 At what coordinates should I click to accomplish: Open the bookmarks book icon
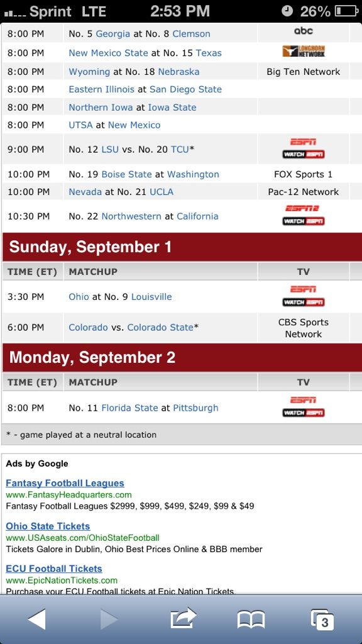(251, 619)
